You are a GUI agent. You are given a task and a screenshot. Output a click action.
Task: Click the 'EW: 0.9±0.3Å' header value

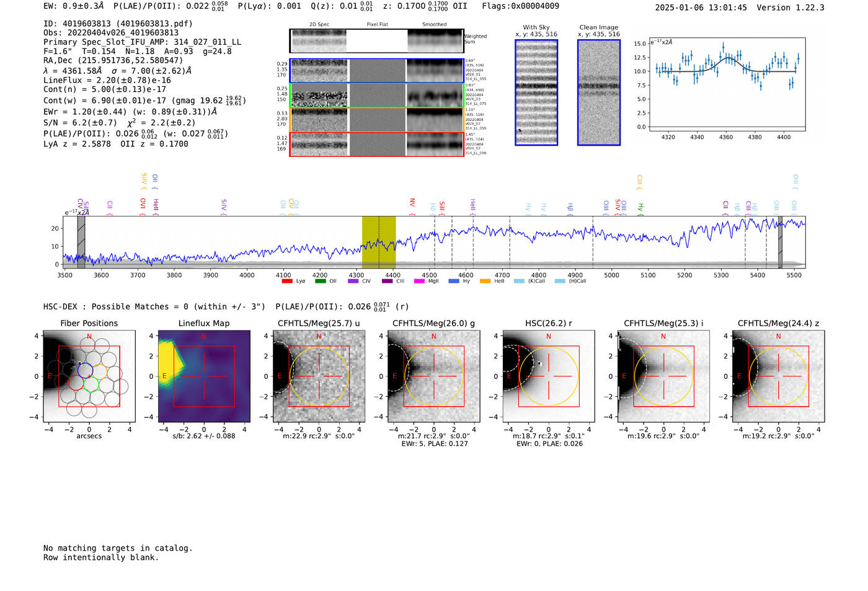pyautogui.click(x=74, y=6)
